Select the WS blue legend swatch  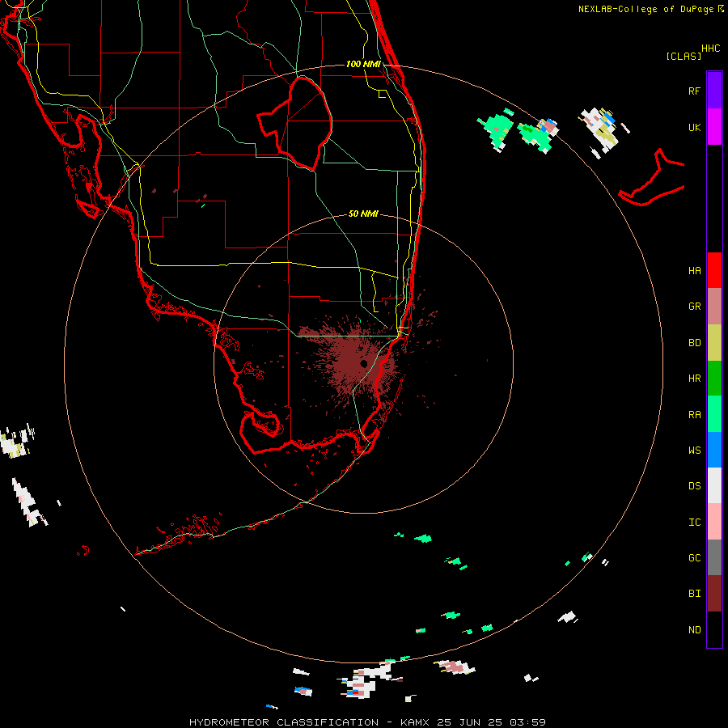point(714,450)
